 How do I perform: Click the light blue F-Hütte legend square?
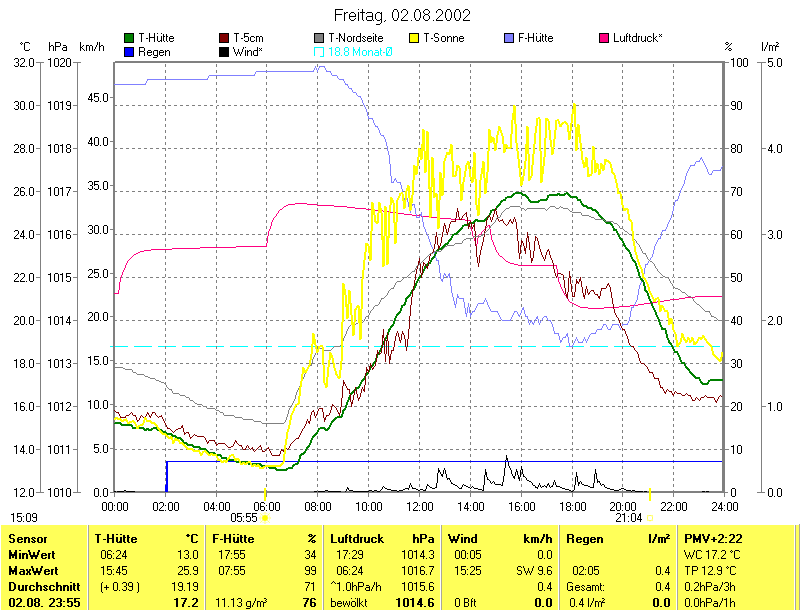coord(509,38)
